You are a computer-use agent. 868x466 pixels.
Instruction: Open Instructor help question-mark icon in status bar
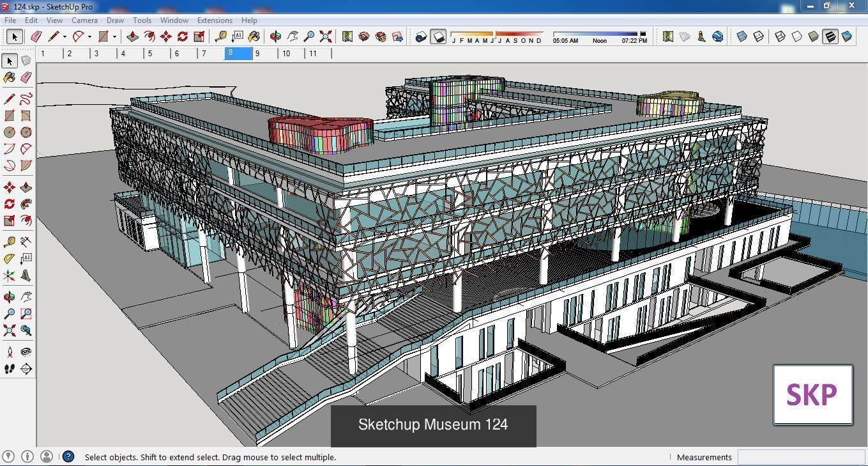(x=68, y=456)
